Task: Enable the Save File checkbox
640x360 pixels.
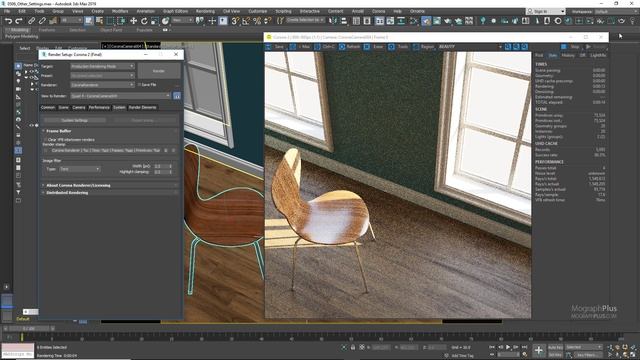Action: click(140, 85)
